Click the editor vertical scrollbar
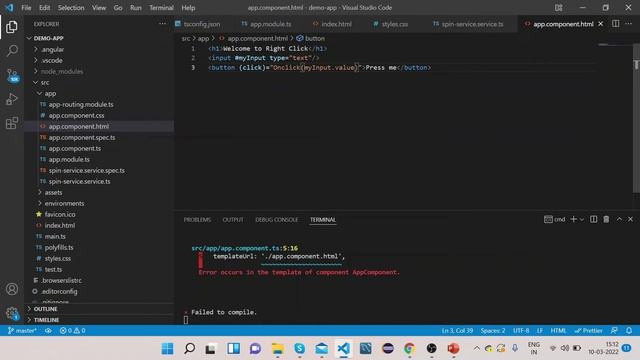Image resolution: width=640 pixels, height=360 pixels. pyautogui.click(x=636, y=118)
